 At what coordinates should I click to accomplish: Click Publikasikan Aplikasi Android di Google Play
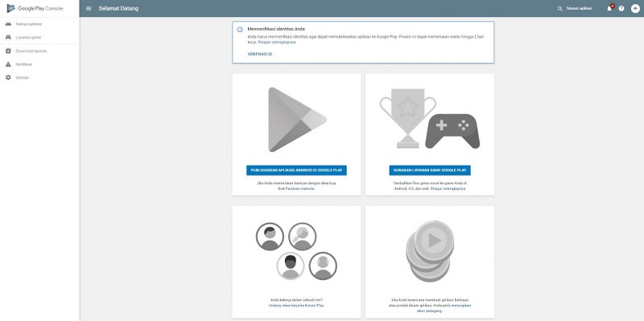296,171
